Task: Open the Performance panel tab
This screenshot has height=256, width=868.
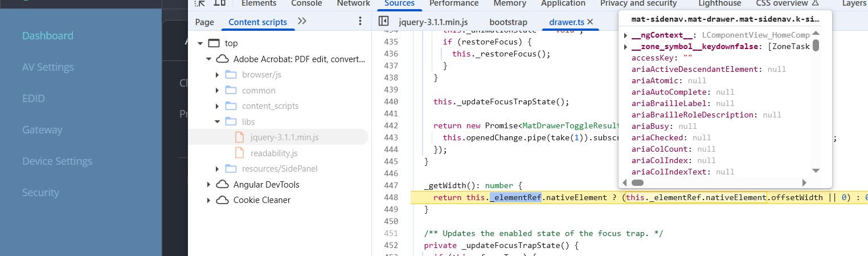Action: click(454, 3)
